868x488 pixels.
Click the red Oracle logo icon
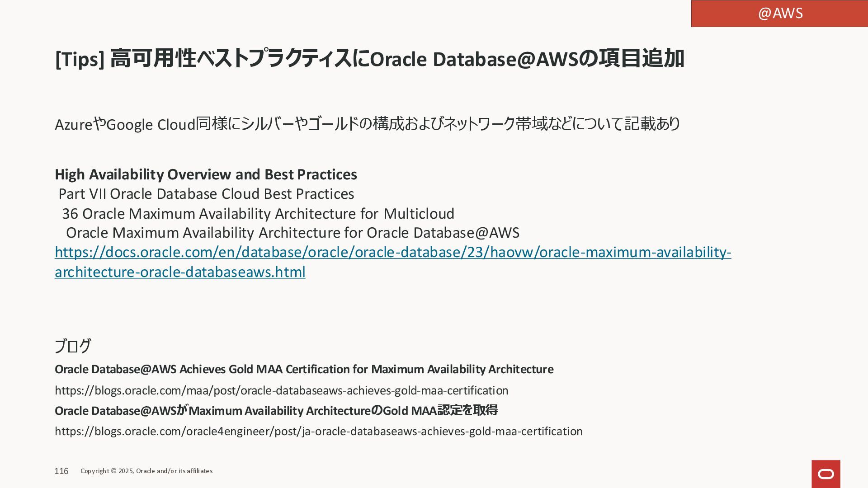[826, 474]
